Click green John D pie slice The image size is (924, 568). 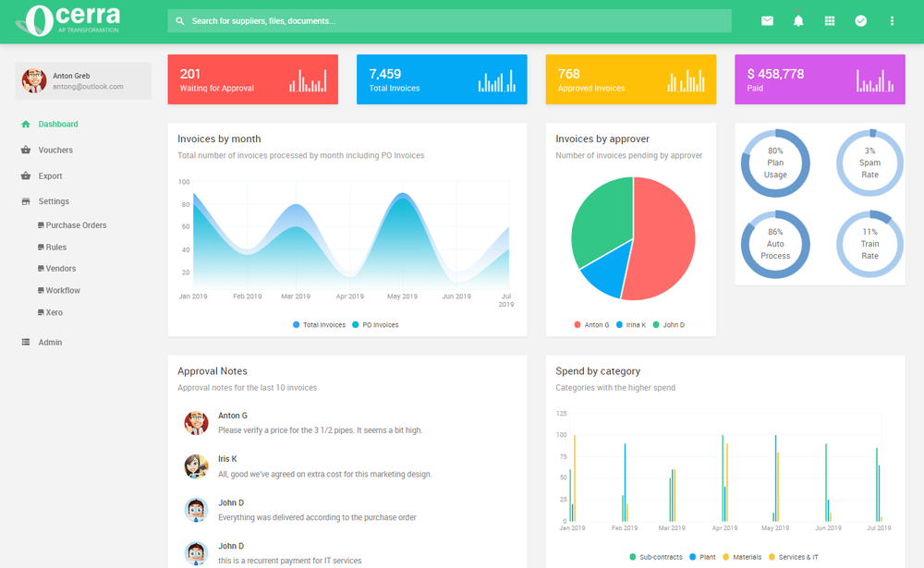coord(602,221)
